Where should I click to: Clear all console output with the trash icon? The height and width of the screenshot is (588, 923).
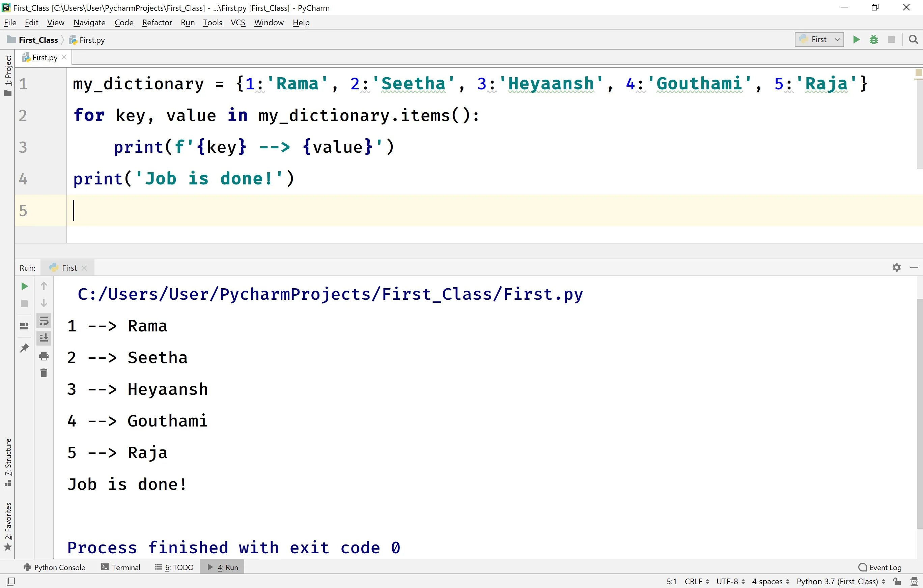44,373
